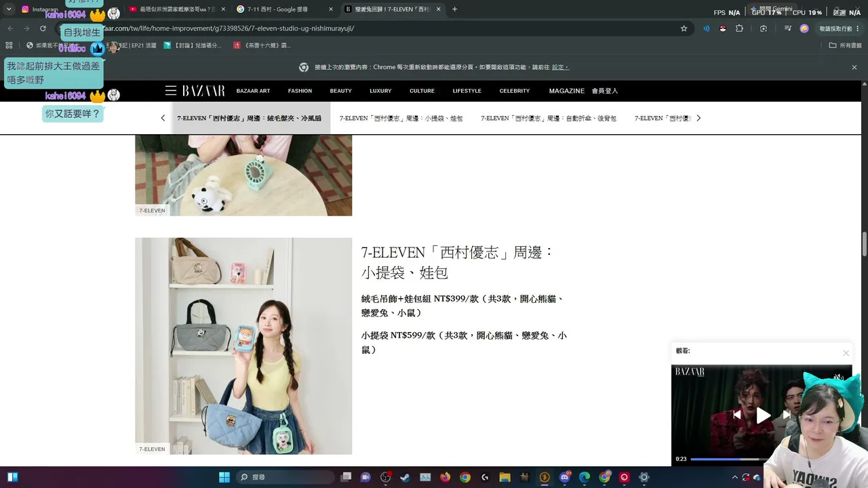Click the 絨毛吊飾+娃包組 NT$399 description text
This screenshot has height=488, width=868.
463,306
